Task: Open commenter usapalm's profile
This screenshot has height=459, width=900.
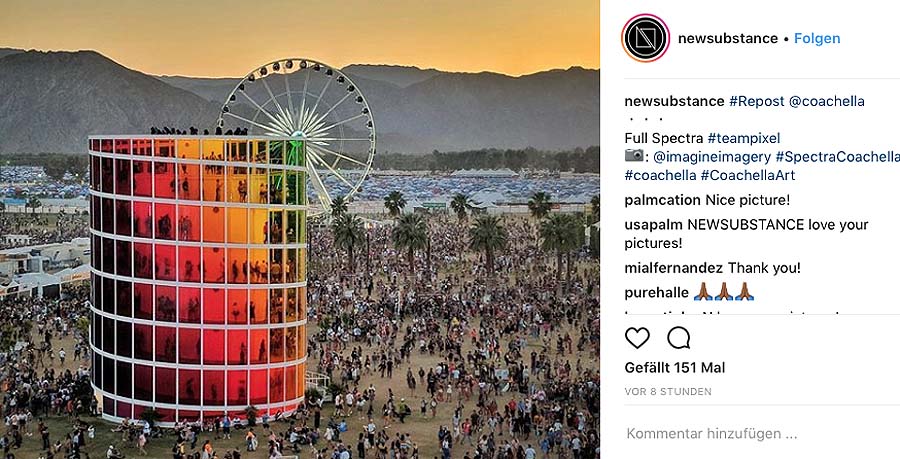Action: [x=654, y=225]
